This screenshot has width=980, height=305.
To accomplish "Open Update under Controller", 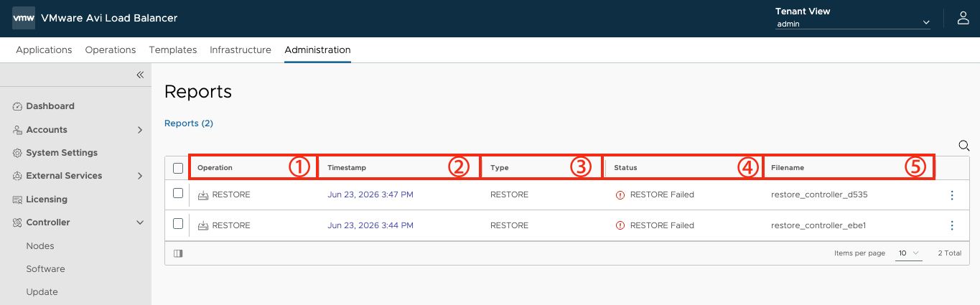I will (x=42, y=292).
